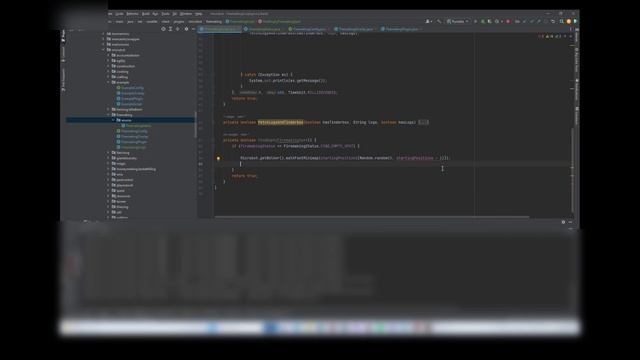Expand the collapsed code block ellipsis
The height and width of the screenshot is (360, 640).
[x=423, y=122]
